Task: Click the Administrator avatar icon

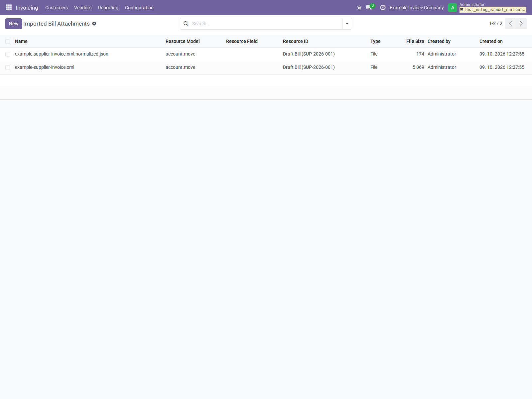Action: [x=452, y=8]
